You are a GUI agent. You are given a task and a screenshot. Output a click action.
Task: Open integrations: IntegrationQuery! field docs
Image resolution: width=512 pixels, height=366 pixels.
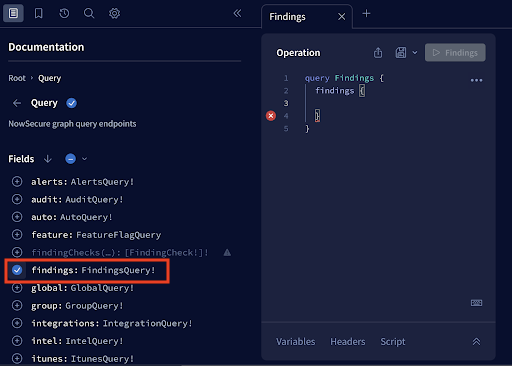click(x=112, y=323)
